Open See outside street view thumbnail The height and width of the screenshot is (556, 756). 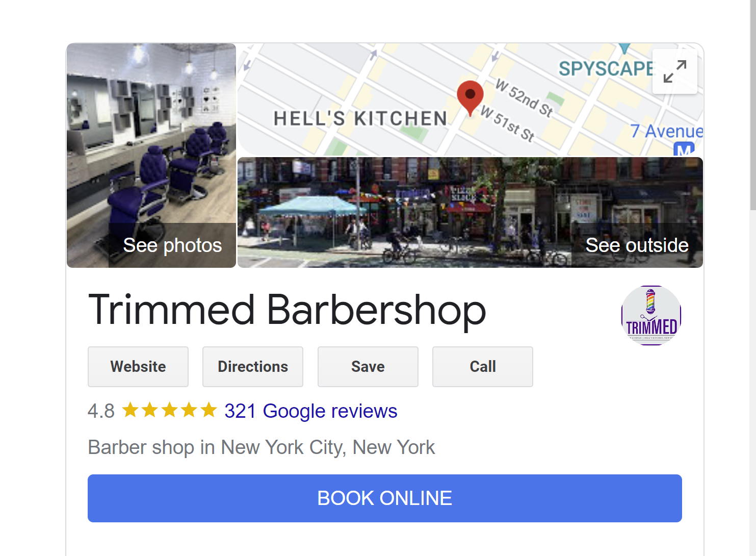point(470,213)
